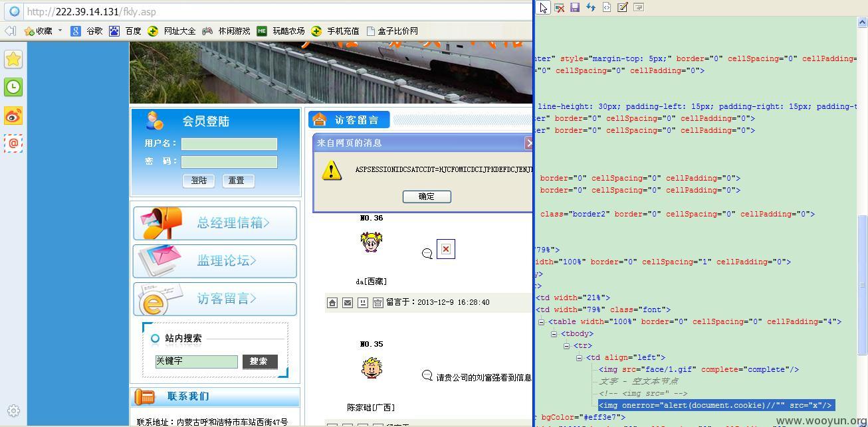Click the element source code icon
The height and width of the screenshot is (427, 868).
coord(607,7)
